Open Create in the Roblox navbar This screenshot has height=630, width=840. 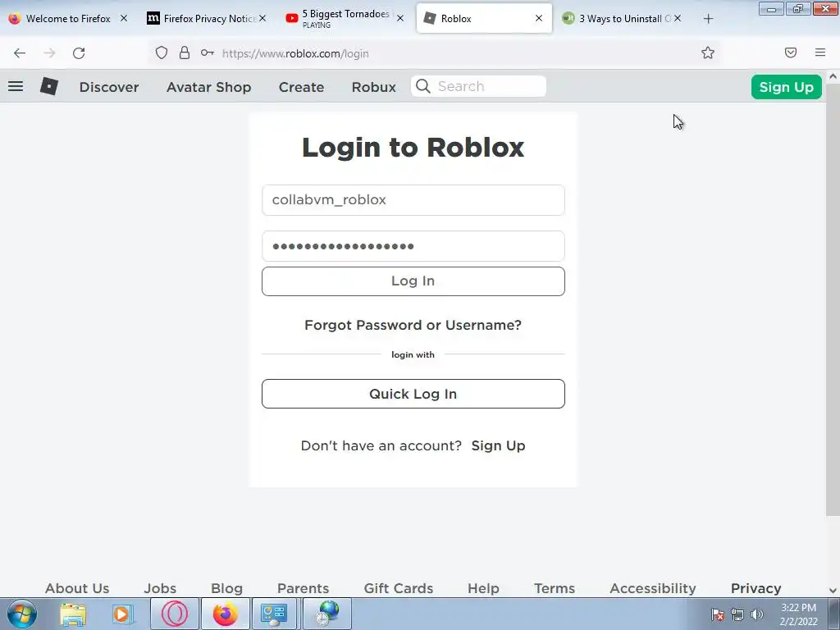(x=301, y=87)
